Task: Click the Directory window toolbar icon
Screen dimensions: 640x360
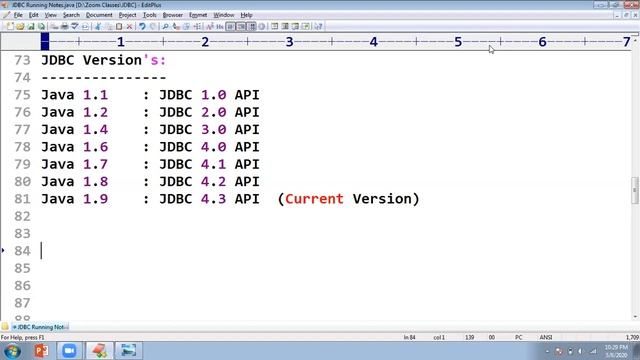Action: click(x=275, y=27)
